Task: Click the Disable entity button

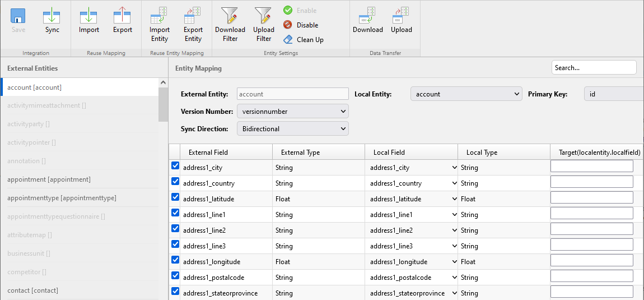Action: coord(301,25)
